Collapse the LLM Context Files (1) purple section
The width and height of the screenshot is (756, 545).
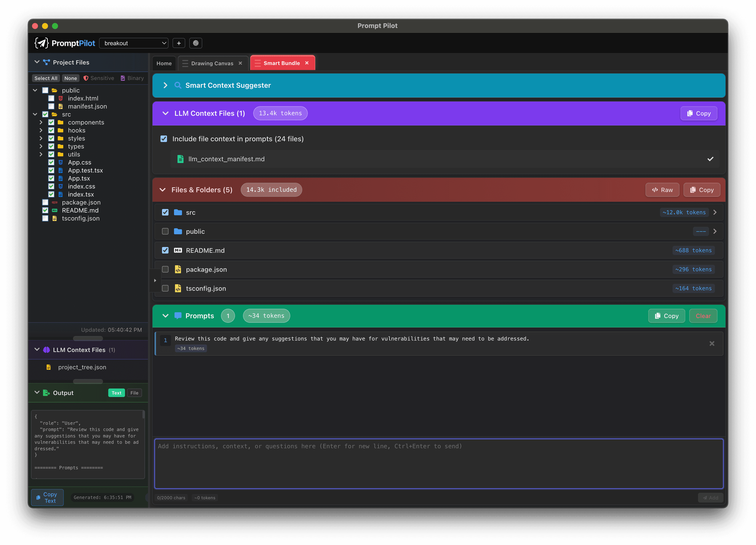pyautogui.click(x=165, y=113)
